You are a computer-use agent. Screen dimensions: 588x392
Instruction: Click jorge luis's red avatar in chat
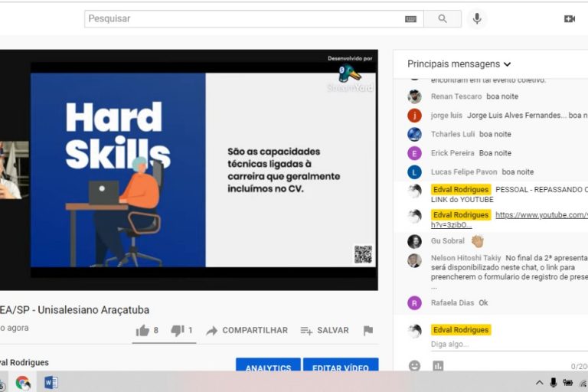(x=414, y=116)
